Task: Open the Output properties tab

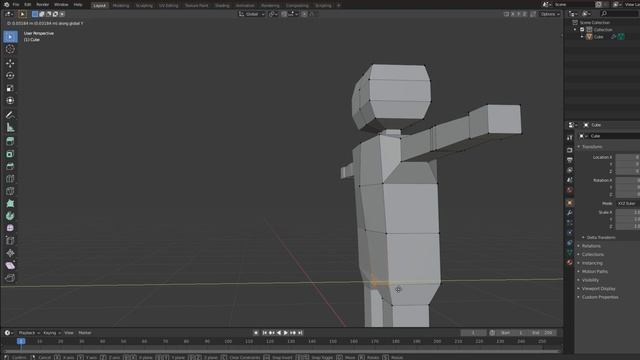Action: click(570, 160)
